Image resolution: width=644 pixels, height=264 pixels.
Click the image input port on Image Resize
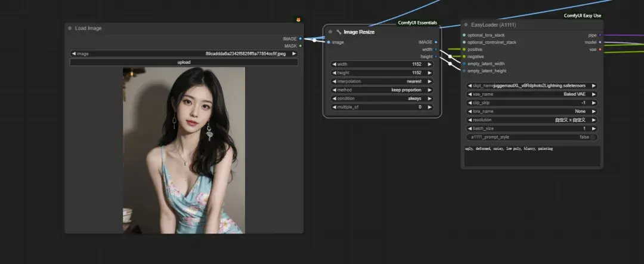329,42
